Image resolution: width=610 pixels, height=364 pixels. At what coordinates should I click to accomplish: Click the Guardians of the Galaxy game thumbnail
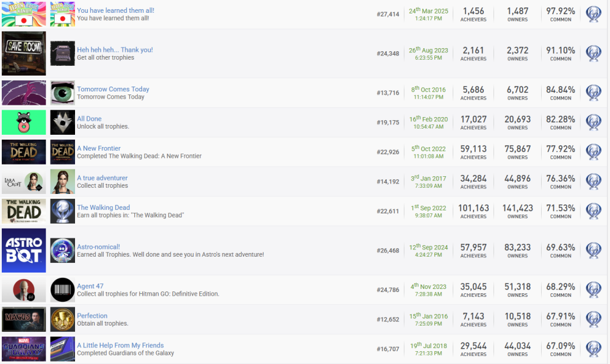[24, 349]
